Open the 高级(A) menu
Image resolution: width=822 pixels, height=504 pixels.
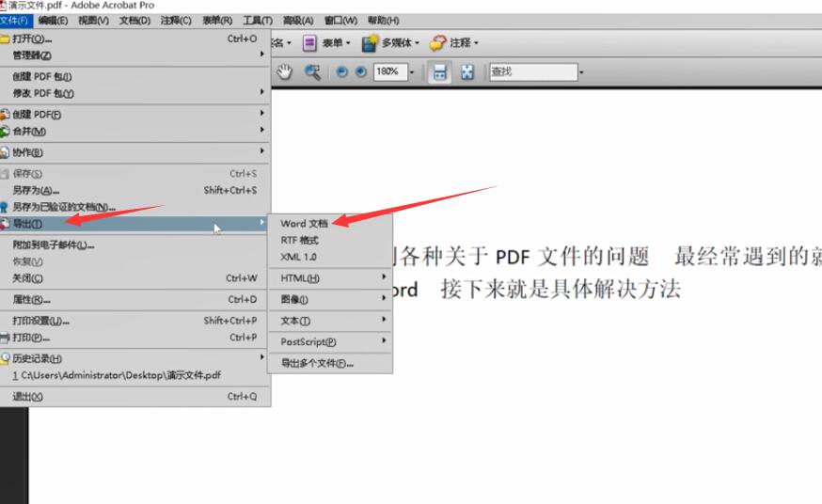[298, 21]
